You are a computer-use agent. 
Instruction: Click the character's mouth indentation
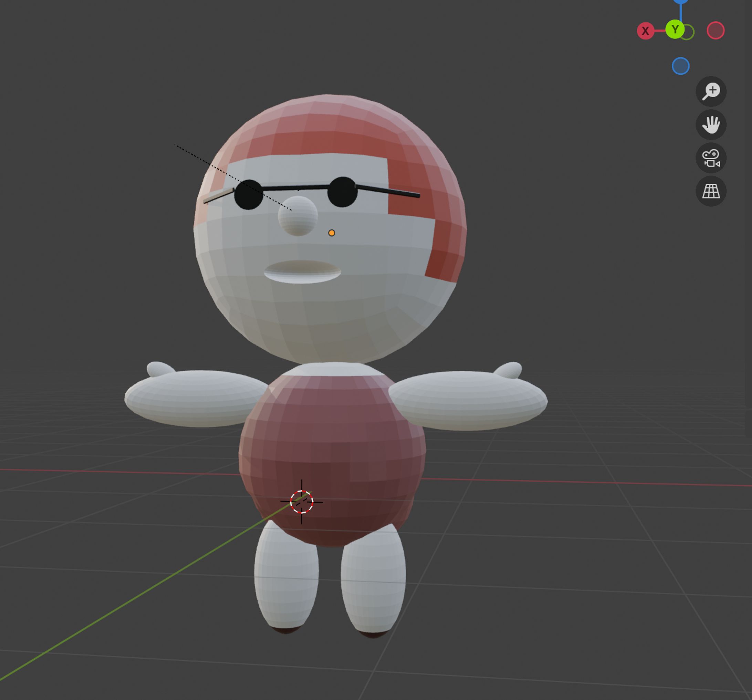click(x=302, y=272)
